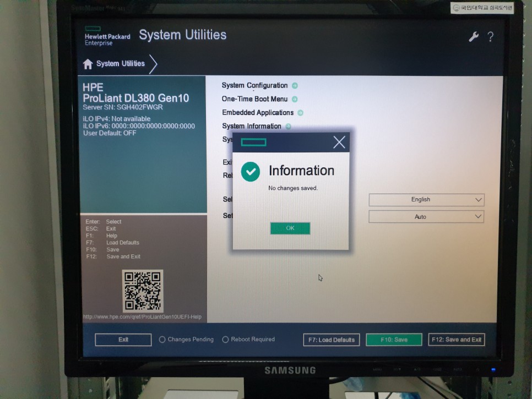
Task: Click the green checkmark Information icon
Action: [251, 172]
